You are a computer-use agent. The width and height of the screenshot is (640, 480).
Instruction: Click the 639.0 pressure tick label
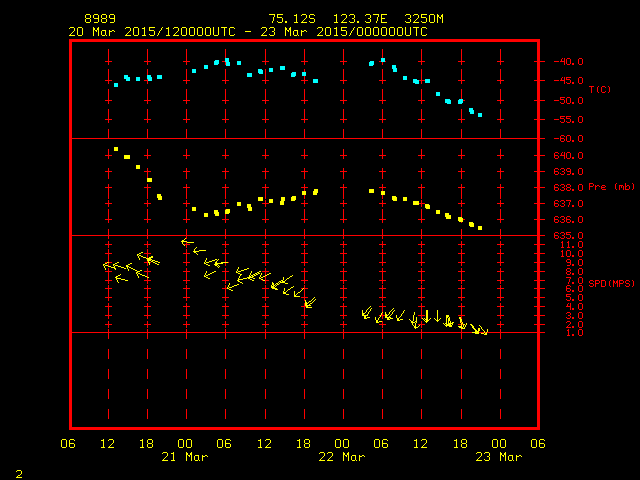[x=568, y=171]
